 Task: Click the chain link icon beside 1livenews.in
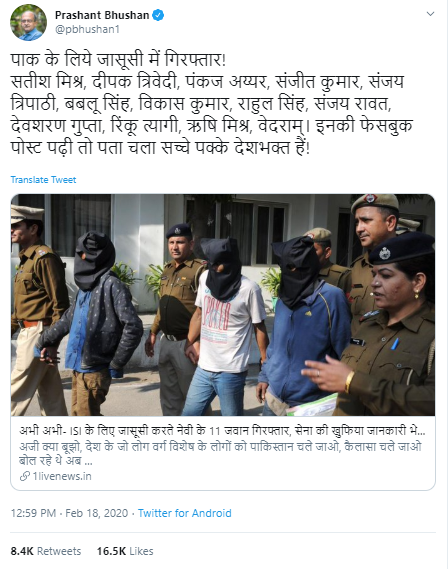tap(24, 476)
